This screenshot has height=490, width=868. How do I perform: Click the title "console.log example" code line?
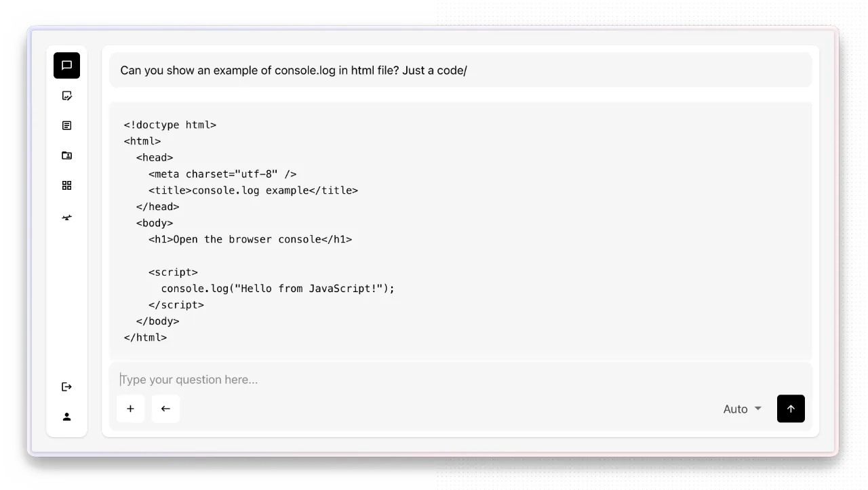click(x=254, y=190)
